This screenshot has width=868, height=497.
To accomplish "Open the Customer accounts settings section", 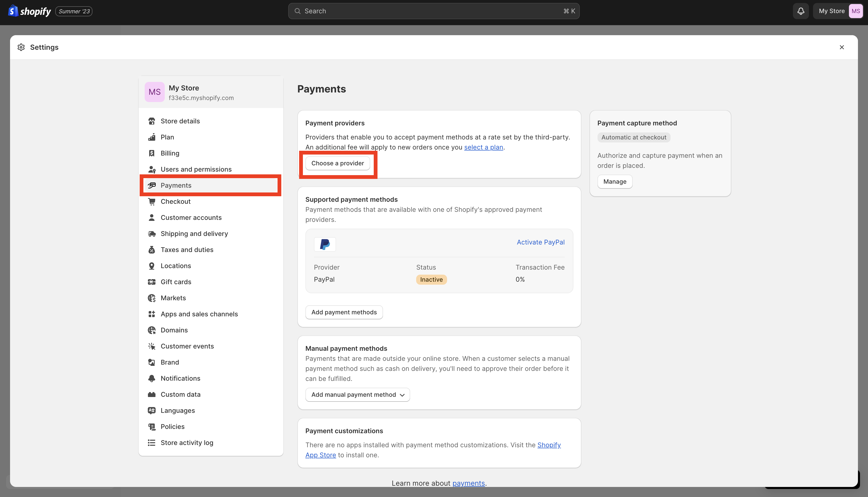I will (191, 217).
